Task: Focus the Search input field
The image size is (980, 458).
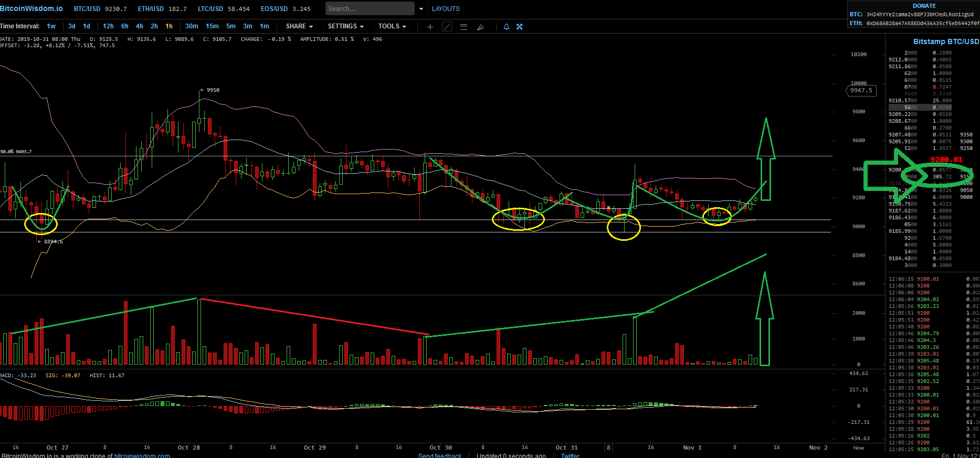Action: tap(370, 9)
